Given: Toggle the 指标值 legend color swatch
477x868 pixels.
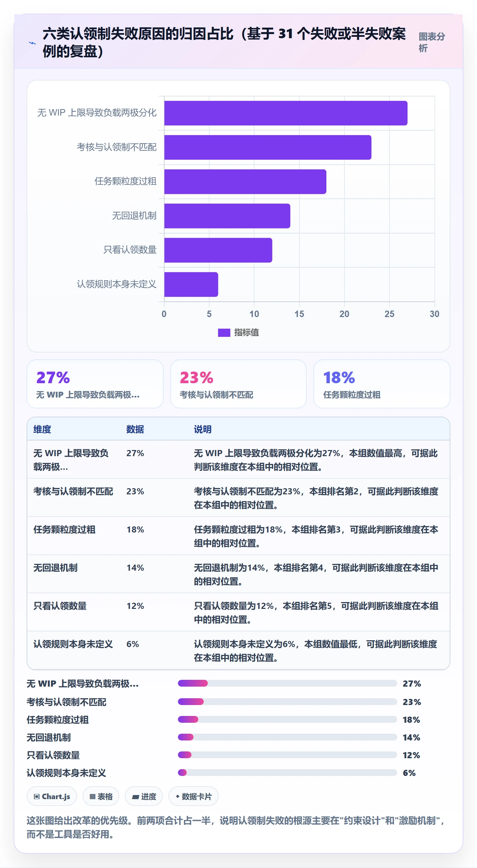Looking at the screenshot, I should [x=224, y=332].
